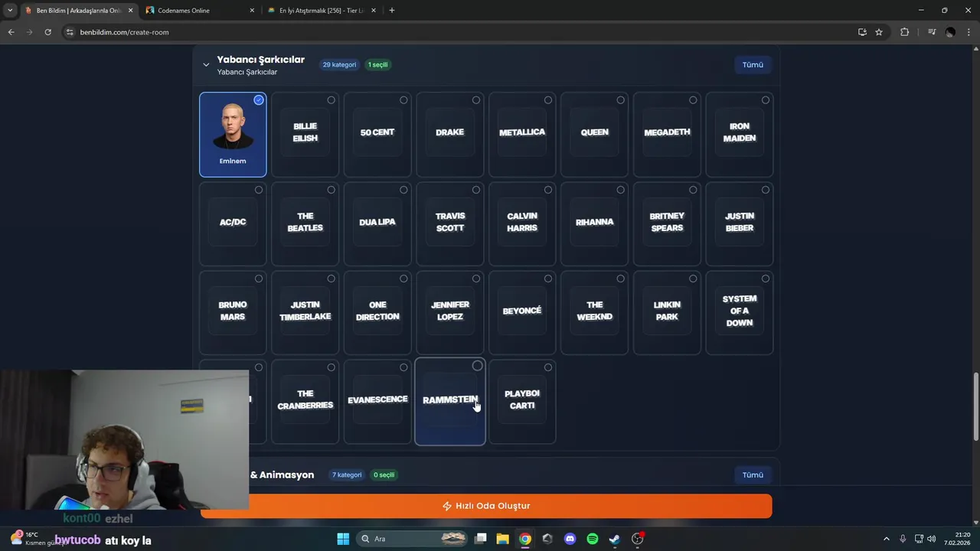The width and height of the screenshot is (980, 551).
Task: Pick the Bruno Mars card
Action: coord(233,312)
